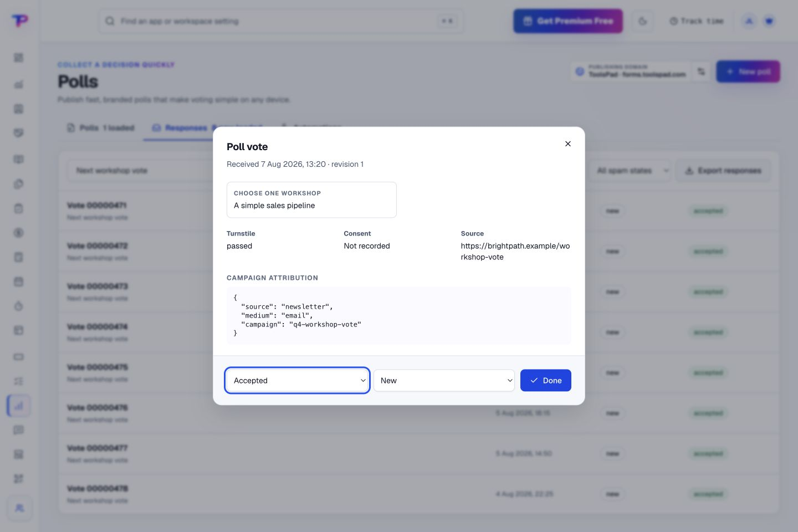Viewport: 798px width, 532px height.
Task: Click the workspace search field behind the dialog
Action: pos(281,21)
